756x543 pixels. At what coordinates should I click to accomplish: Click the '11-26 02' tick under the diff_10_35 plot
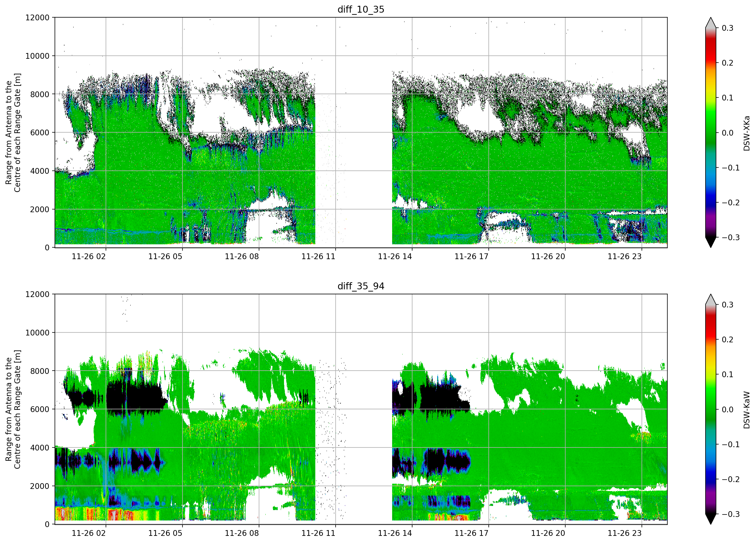tap(89, 256)
